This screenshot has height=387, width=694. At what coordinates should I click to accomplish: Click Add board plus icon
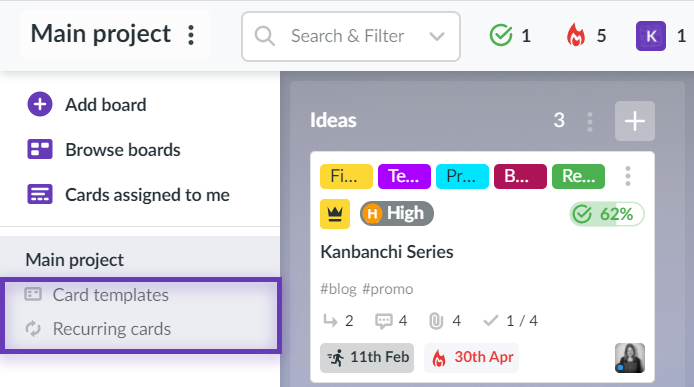[40, 104]
